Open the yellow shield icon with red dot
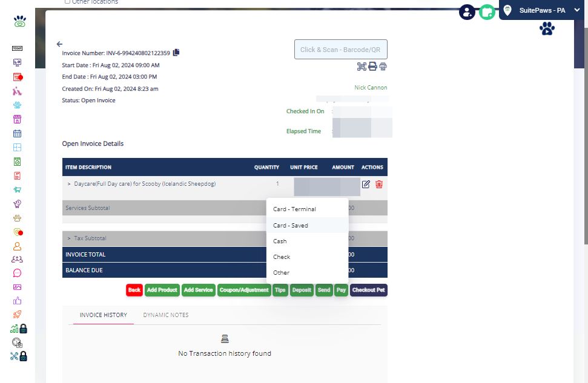Viewport: 588px width, 383px height. pos(18,232)
